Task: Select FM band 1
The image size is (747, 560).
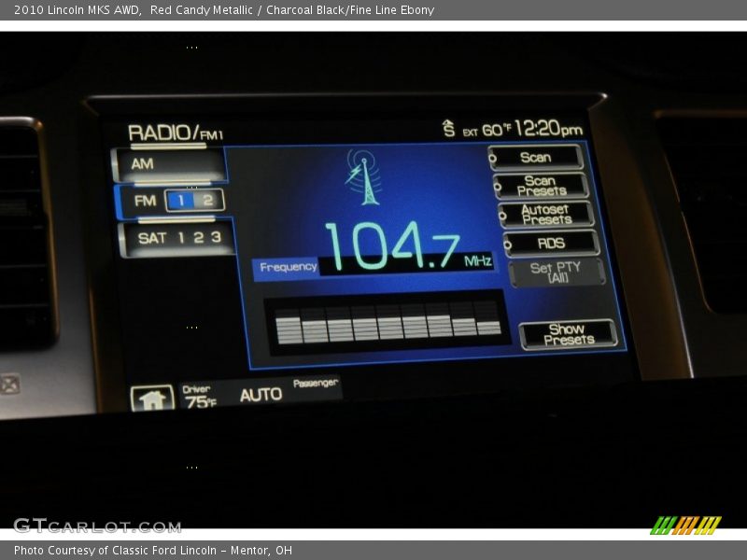Action: click(182, 200)
